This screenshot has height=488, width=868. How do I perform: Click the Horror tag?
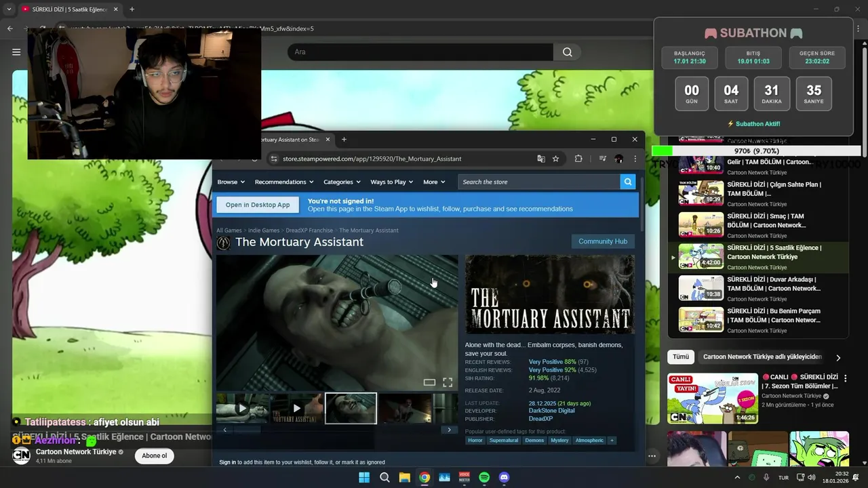pyautogui.click(x=475, y=441)
